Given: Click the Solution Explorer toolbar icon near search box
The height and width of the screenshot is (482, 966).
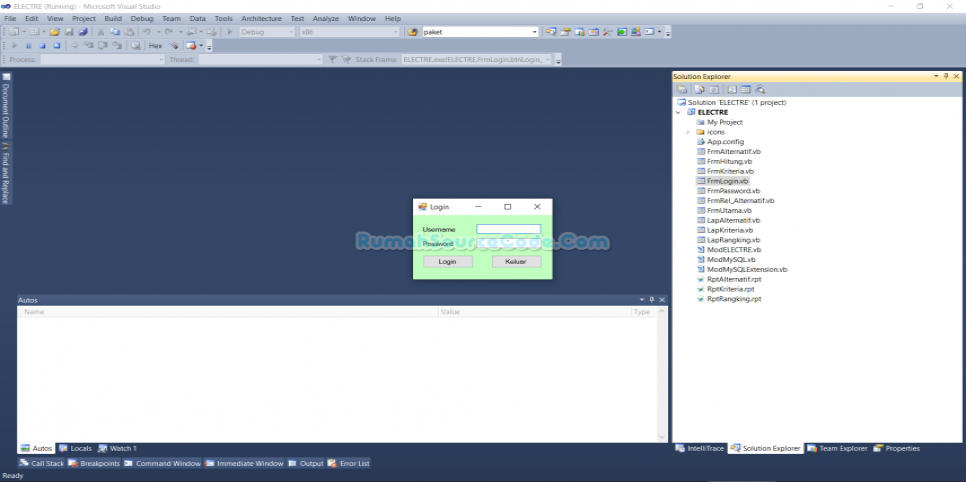Looking at the screenshot, I should click(551, 32).
